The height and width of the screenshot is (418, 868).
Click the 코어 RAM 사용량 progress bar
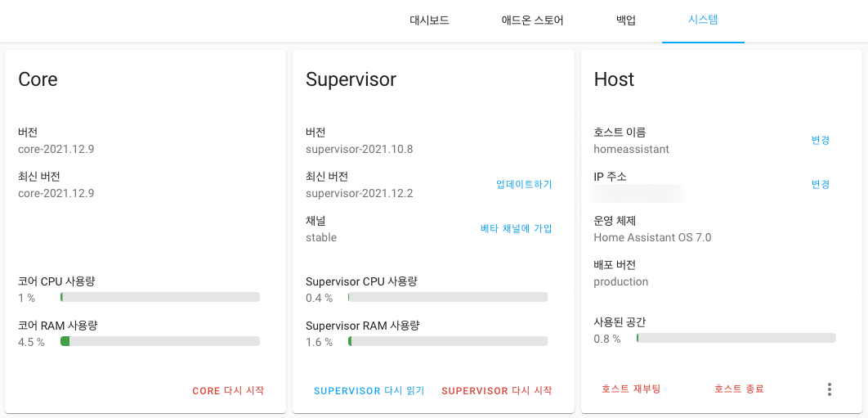[x=160, y=341]
